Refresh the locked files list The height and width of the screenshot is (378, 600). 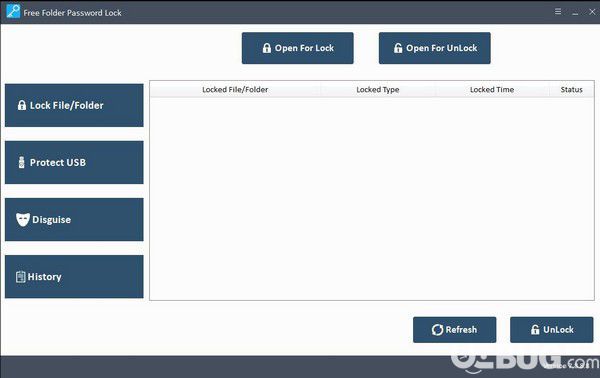(x=454, y=329)
